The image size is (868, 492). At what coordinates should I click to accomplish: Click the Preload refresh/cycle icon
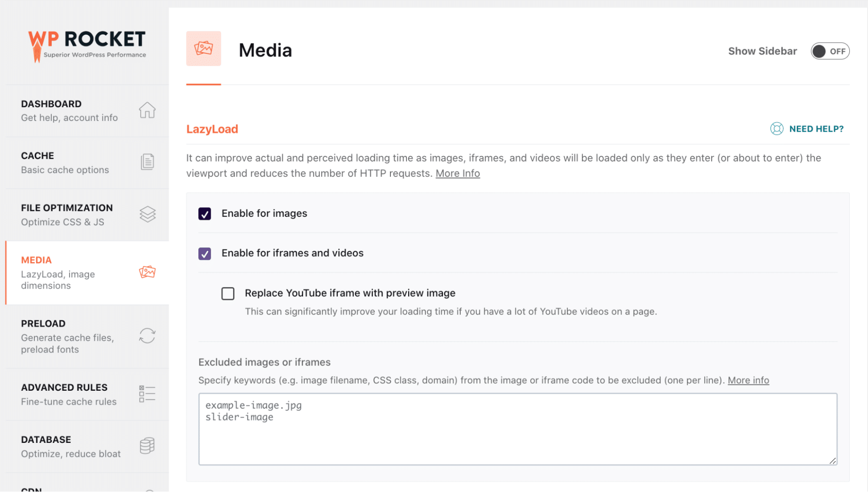tap(147, 335)
